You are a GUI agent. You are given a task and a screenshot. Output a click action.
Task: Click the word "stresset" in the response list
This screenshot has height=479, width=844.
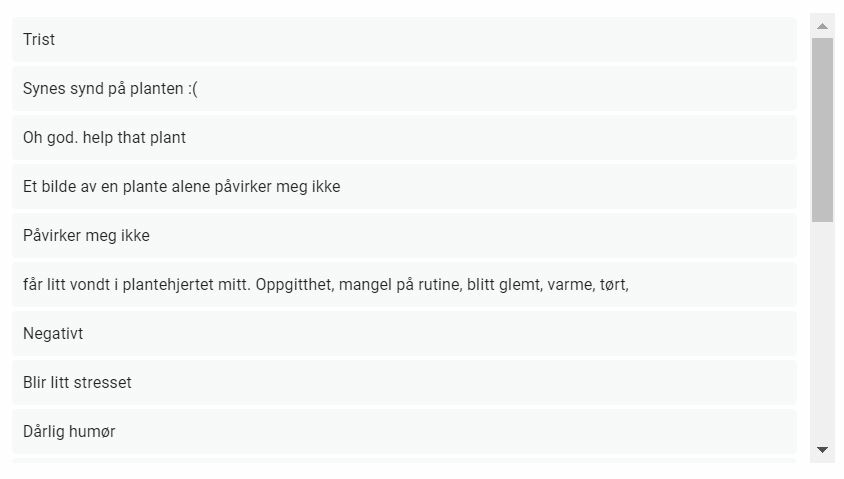(103, 383)
